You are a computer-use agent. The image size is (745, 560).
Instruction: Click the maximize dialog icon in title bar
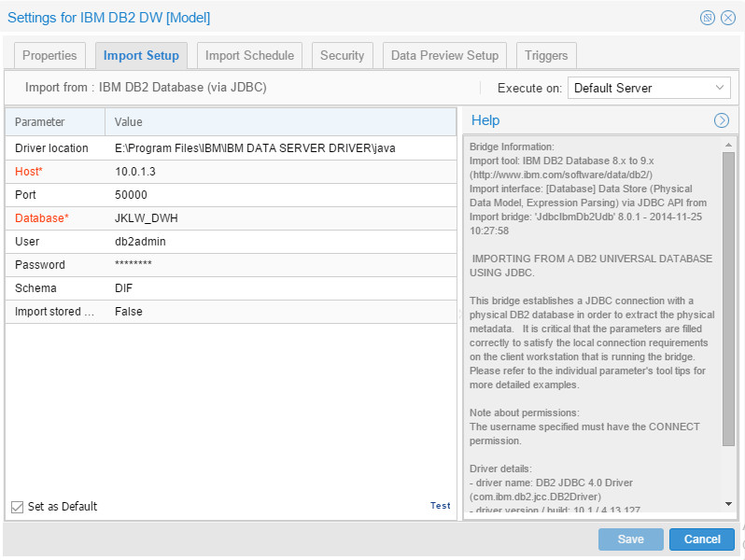point(708,18)
